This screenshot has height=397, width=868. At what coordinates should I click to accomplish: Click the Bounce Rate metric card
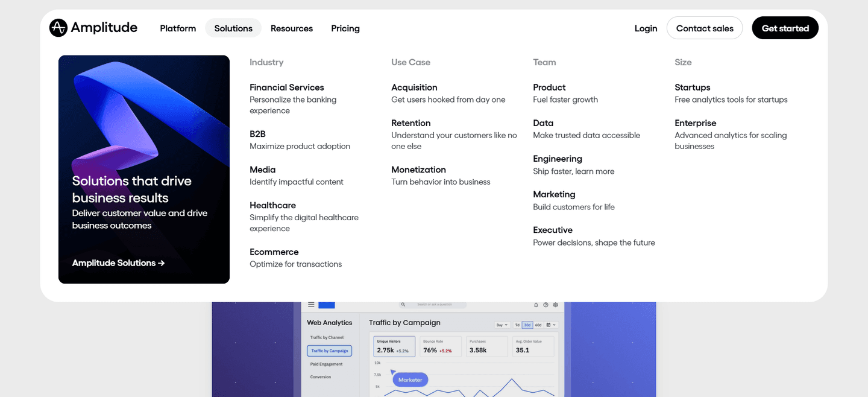441,346
